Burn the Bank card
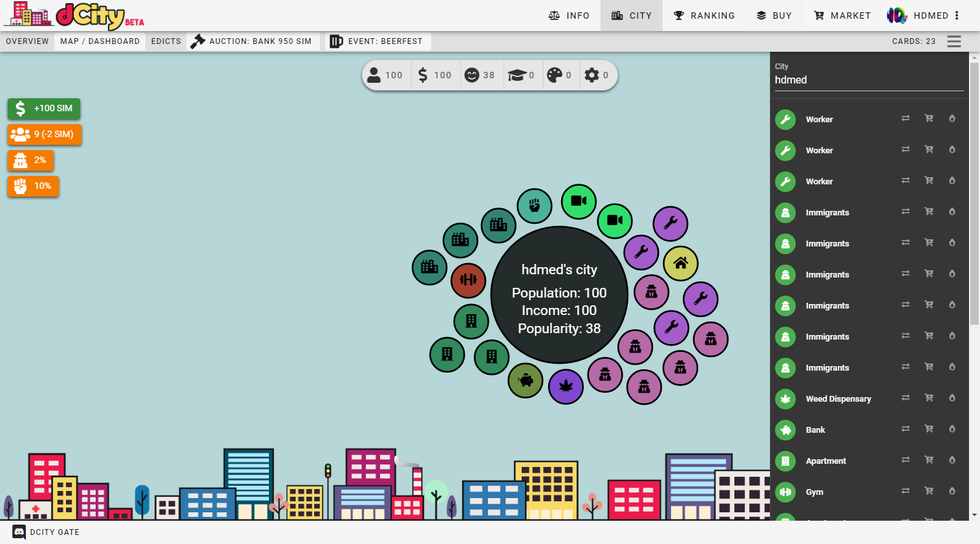980x544 pixels. (x=952, y=429)
